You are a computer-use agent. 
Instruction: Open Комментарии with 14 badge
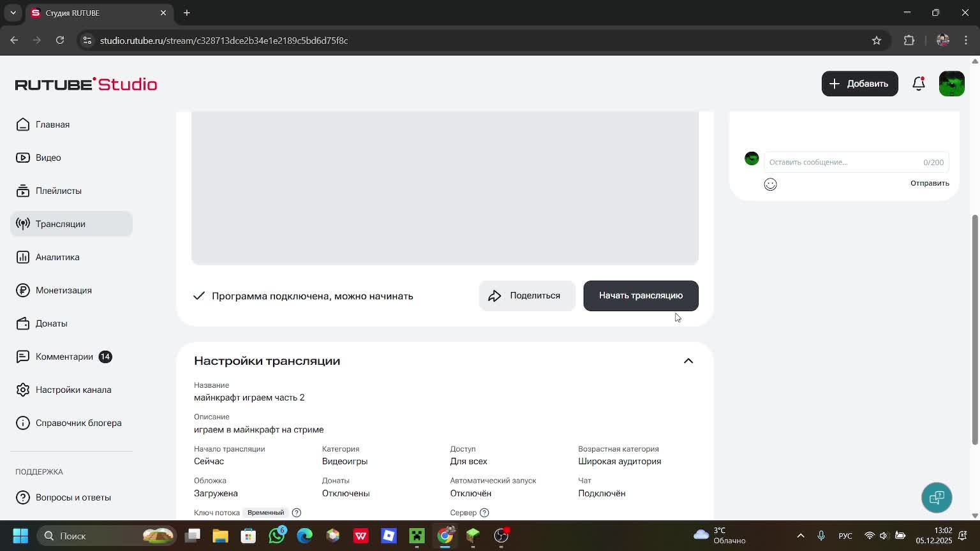(71, 356)
